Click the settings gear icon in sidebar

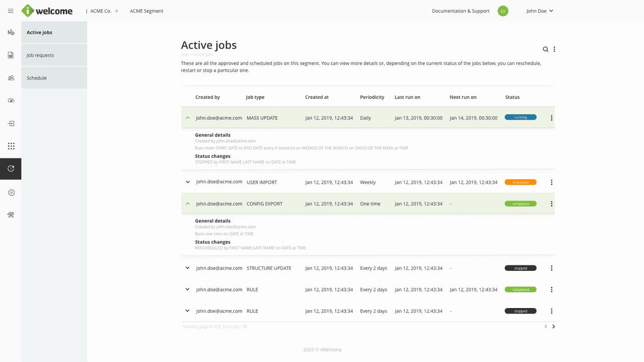(11, 193)
